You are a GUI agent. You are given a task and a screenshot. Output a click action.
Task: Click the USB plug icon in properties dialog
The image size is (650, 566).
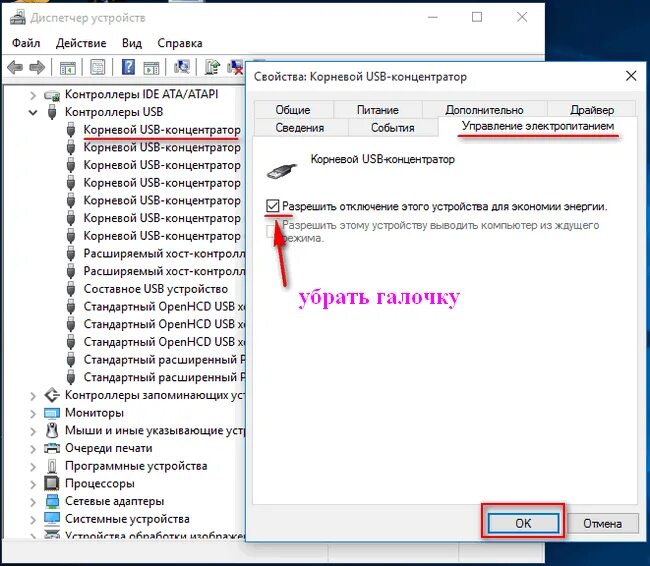point(281,171)
